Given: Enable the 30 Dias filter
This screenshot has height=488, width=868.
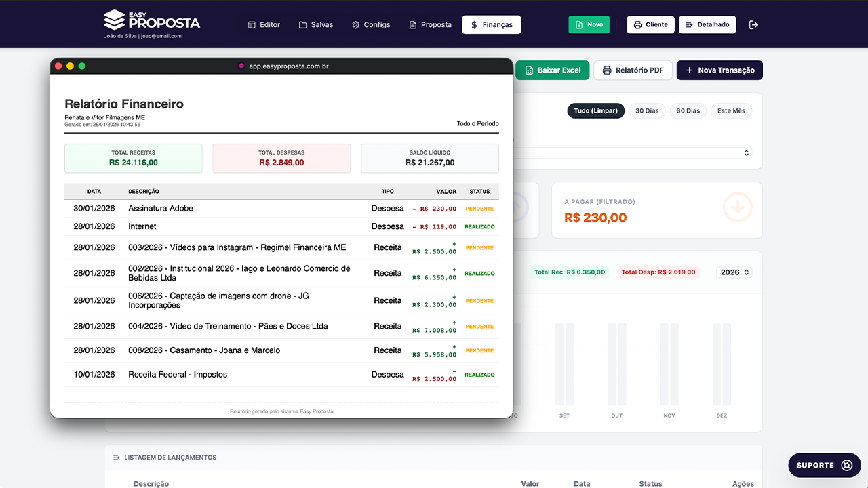Looking at the screenshot, I should point(647,110).
